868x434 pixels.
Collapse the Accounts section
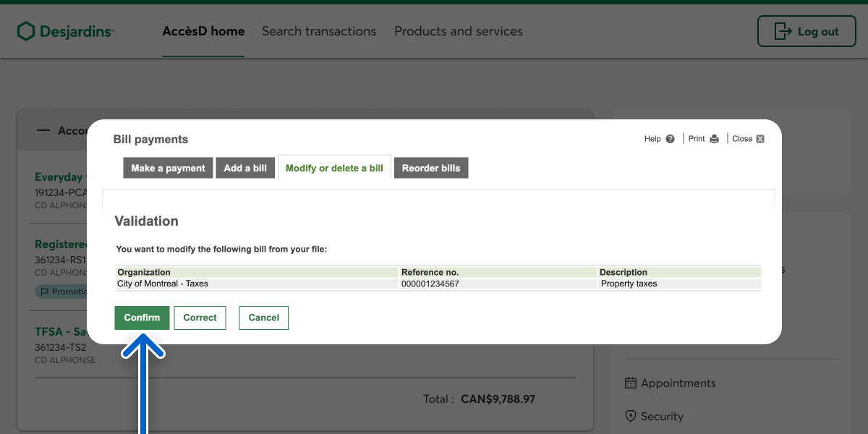[44, 131]
